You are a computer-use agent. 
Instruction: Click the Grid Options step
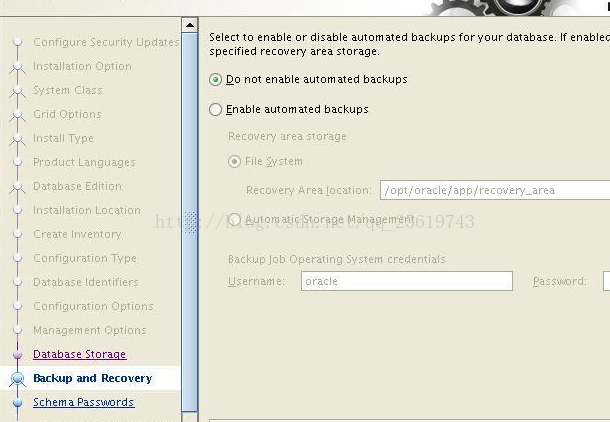67,114
